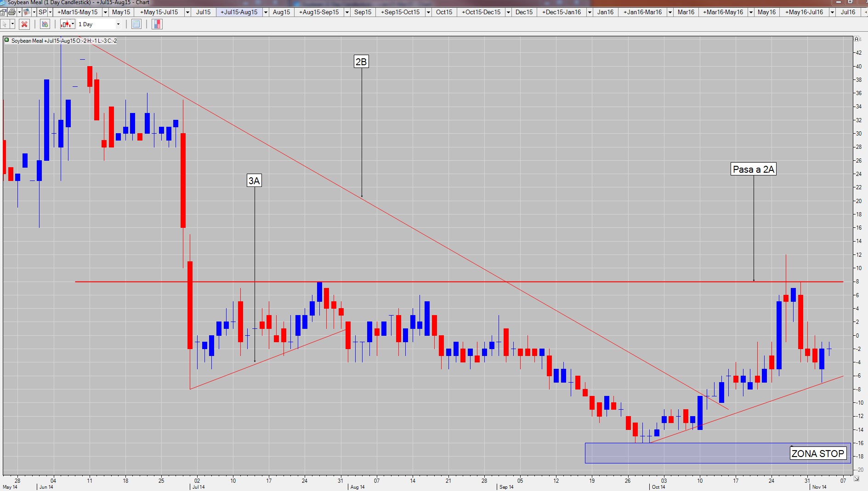This screenshot has width=868, height=491.
Task: Select the +Mar16-May16 spread tab
Action: coord(723,12)
